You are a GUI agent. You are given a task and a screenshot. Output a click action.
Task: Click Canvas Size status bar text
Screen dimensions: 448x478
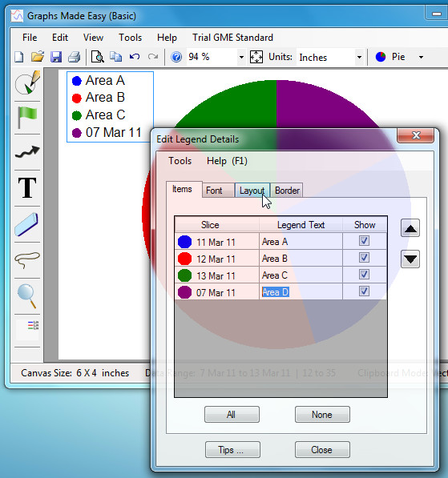click(x=75, y=373)
